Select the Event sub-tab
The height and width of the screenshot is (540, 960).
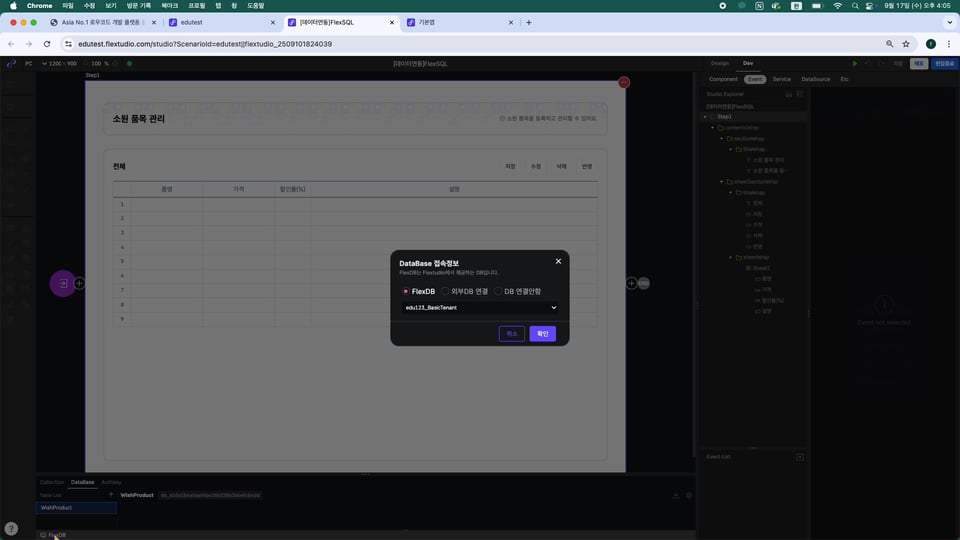tap(755, 79)
